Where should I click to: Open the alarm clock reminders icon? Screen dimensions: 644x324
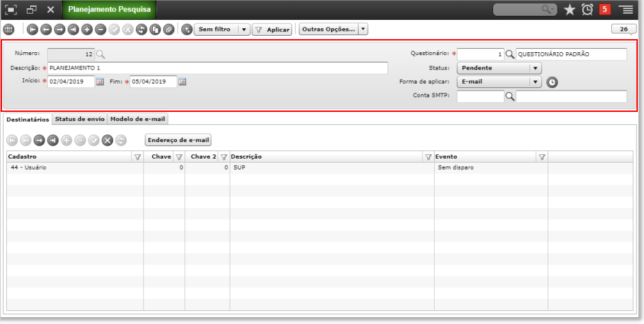tap(587, 10)
